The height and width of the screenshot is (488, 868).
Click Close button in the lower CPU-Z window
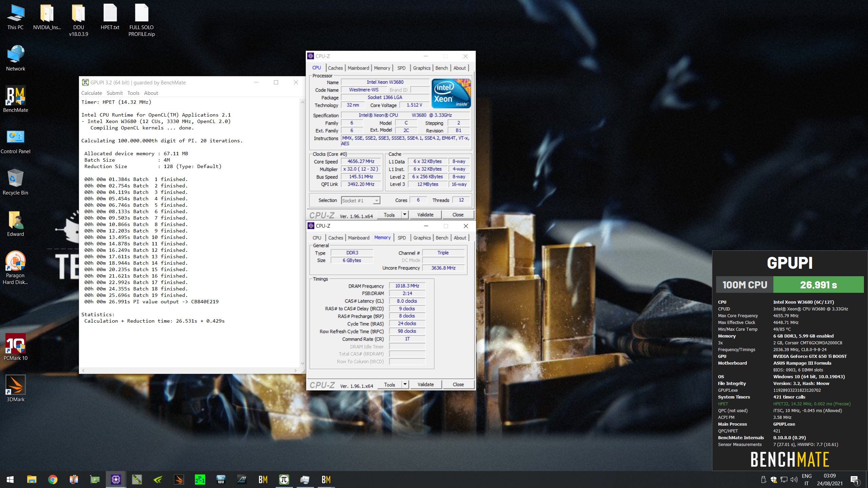pos(458,384)
